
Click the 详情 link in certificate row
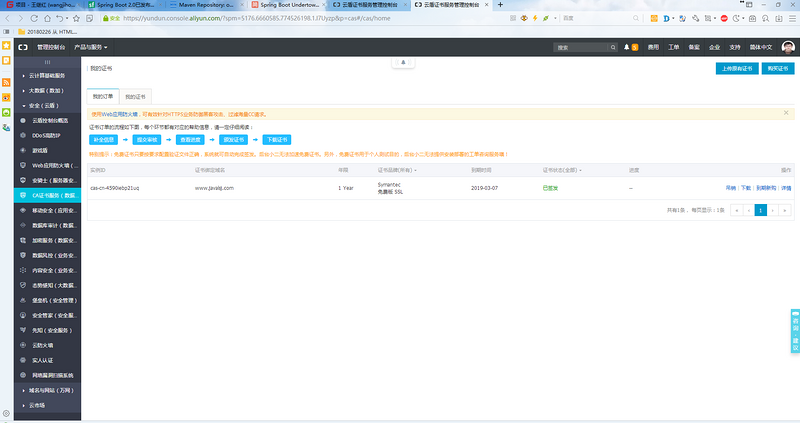coord(786,188)
